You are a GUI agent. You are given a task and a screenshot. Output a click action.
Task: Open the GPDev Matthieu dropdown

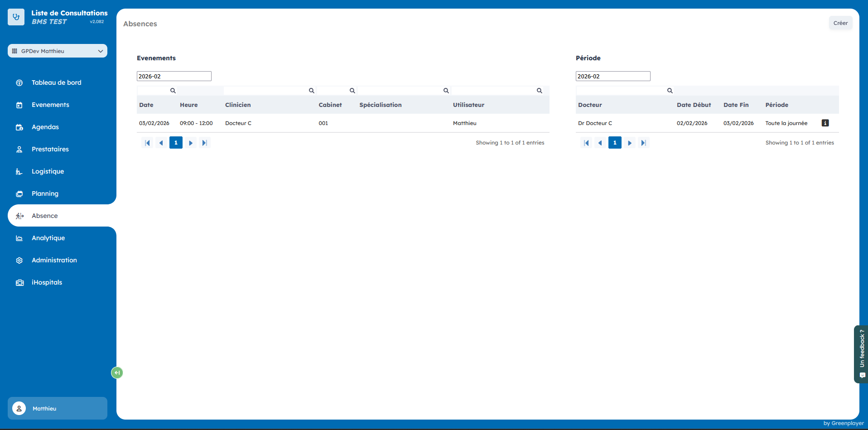pyautogui.click(x=58, y=51)
